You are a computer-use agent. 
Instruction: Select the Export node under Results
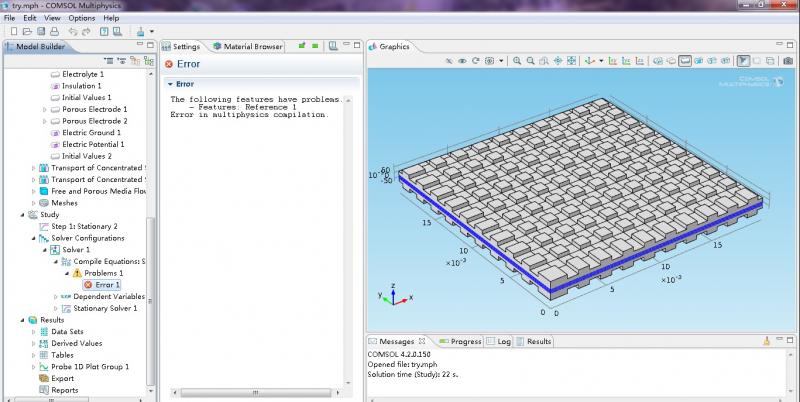(x=57, y=379)
